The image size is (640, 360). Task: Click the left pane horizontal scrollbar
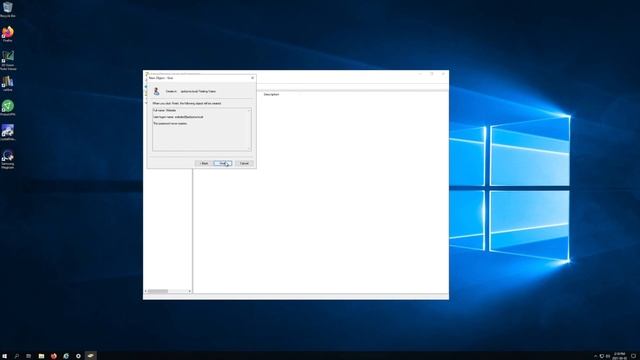pos(168,291)
